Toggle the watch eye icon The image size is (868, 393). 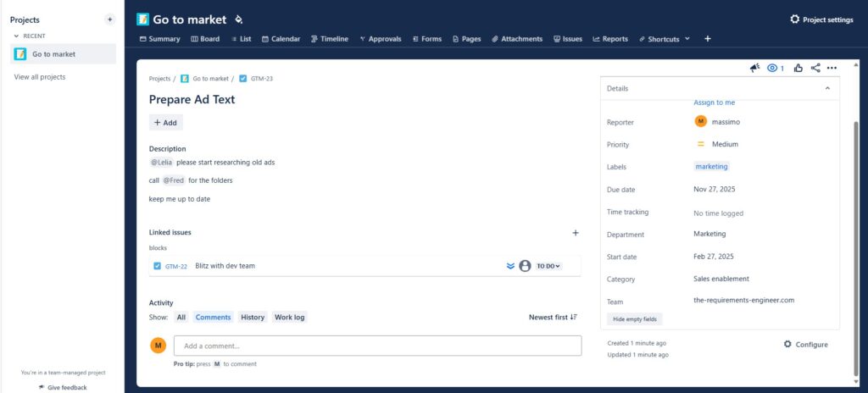[772, 69]
